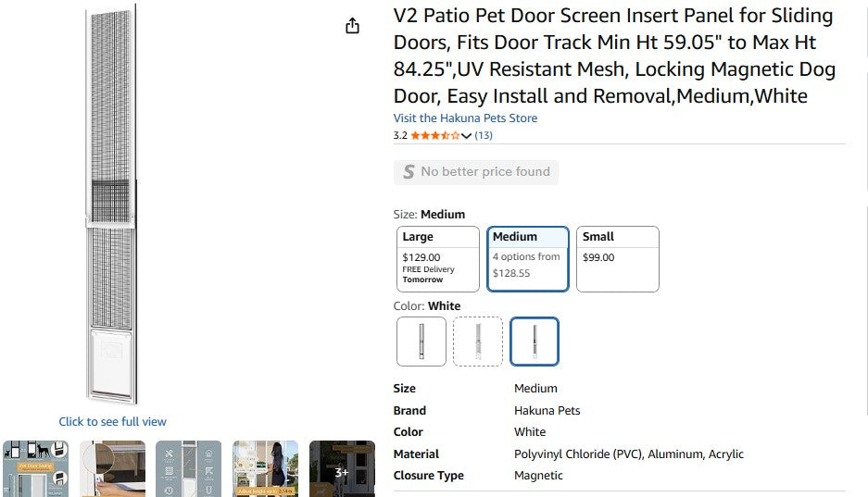Click the share icon beside the product image
868x497 pixels.
click(352, 26)
